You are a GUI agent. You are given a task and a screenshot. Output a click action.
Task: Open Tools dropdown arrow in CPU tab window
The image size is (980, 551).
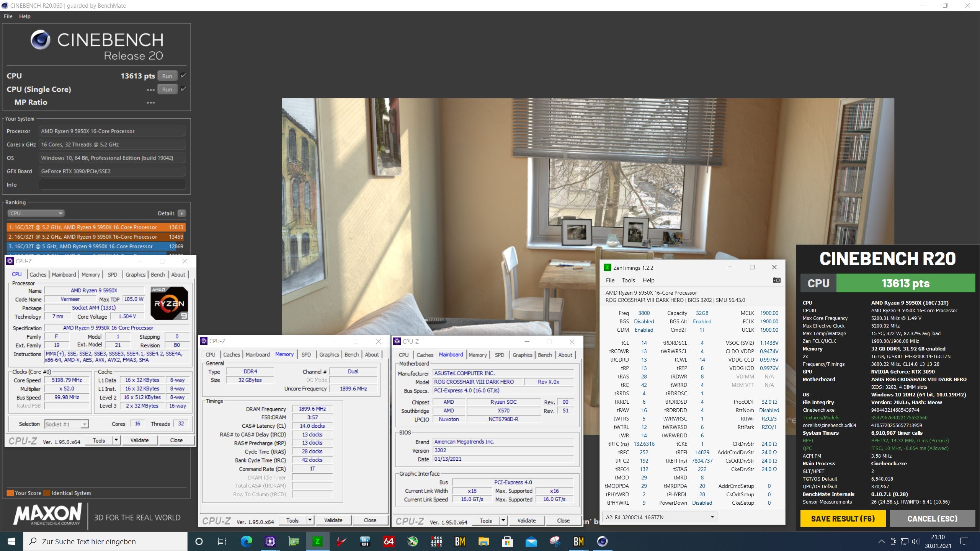116,440
